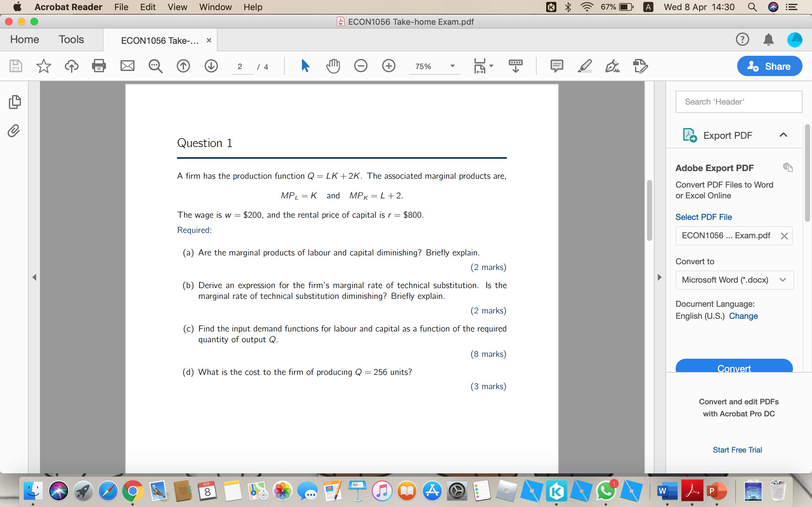Open the page thumbnails panel
Viewport: 812px width, 507px height.
(x=15, y=102)
